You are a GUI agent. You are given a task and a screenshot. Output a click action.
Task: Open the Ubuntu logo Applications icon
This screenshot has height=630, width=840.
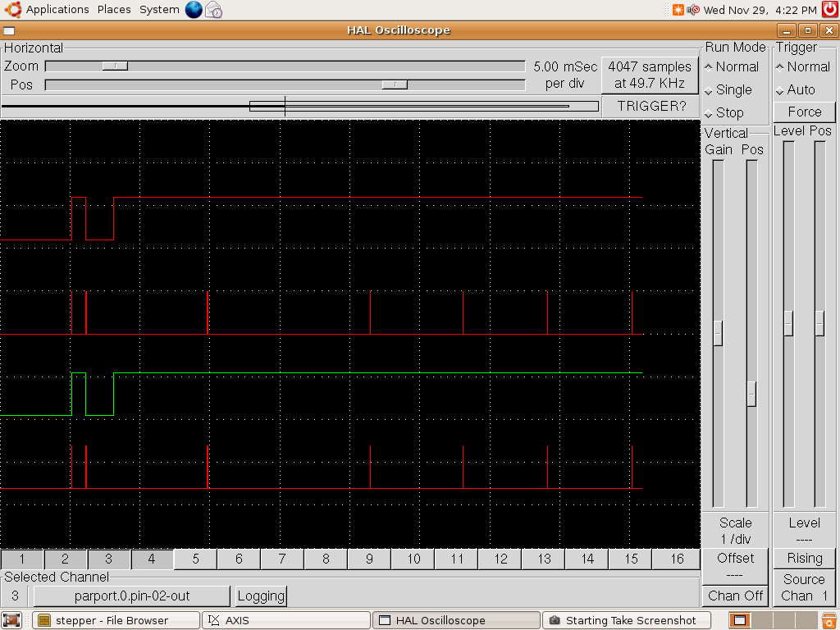[x=13, y=9]
